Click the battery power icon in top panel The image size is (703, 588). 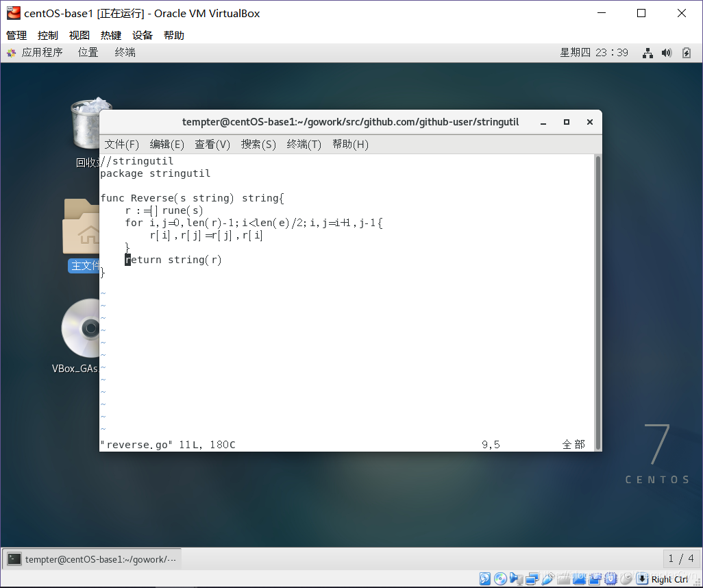(686, 53)
